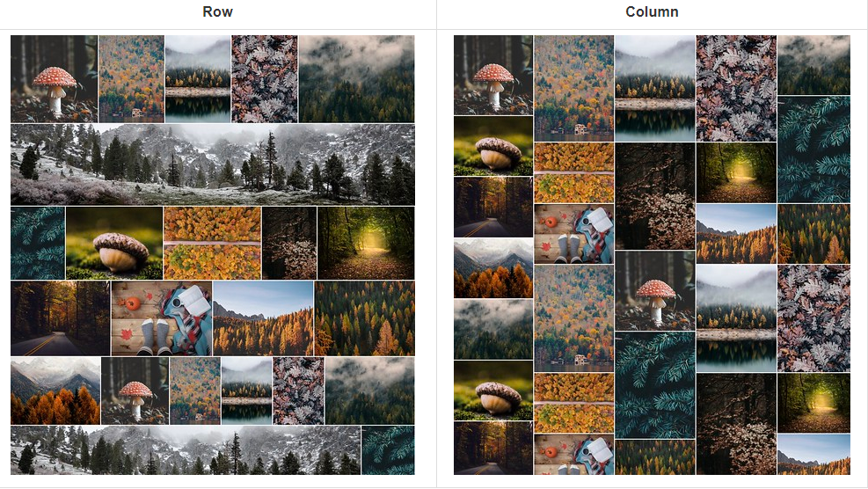Open the teal fir branches in Column gallery's fifth column
Screen dimensions: 868x489
point(813,150)
